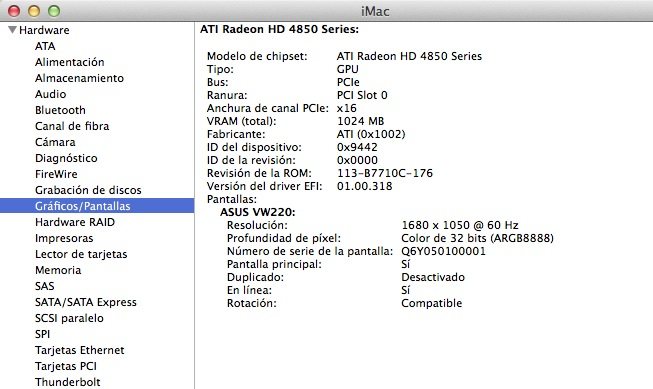Click the Profundidad de píxel label
Image resolution: width=653 pixels, height=389 pixels.
click(284, 238)
